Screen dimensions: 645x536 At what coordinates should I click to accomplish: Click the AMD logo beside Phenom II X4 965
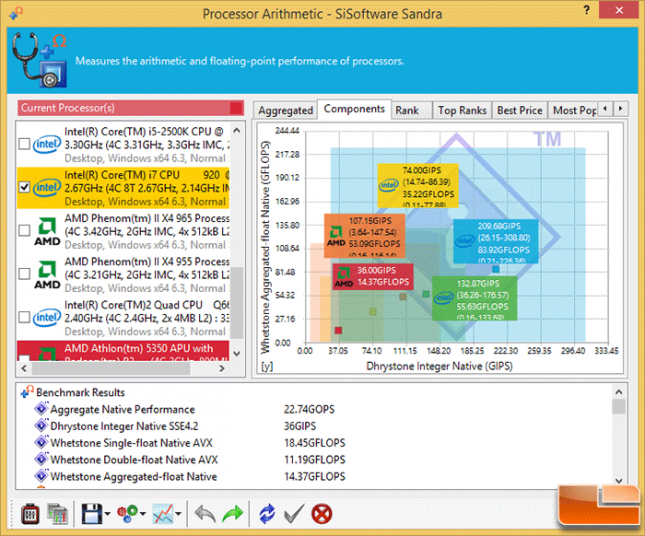(47, 231)
